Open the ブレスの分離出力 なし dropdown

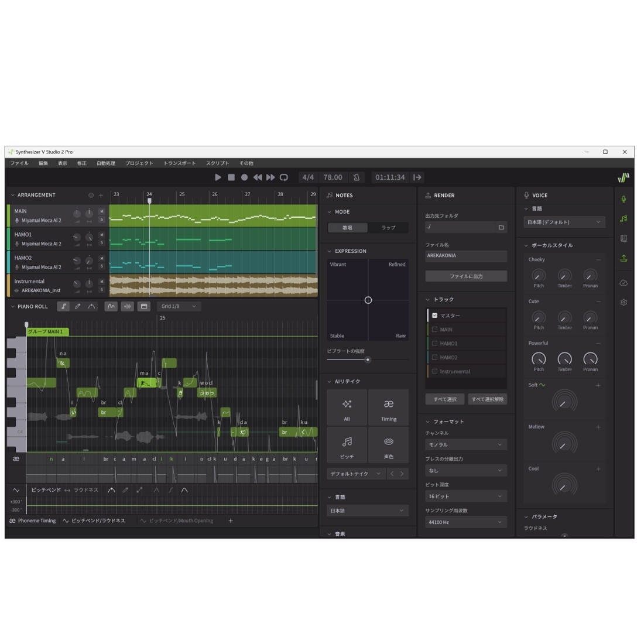tap(466, 471)
